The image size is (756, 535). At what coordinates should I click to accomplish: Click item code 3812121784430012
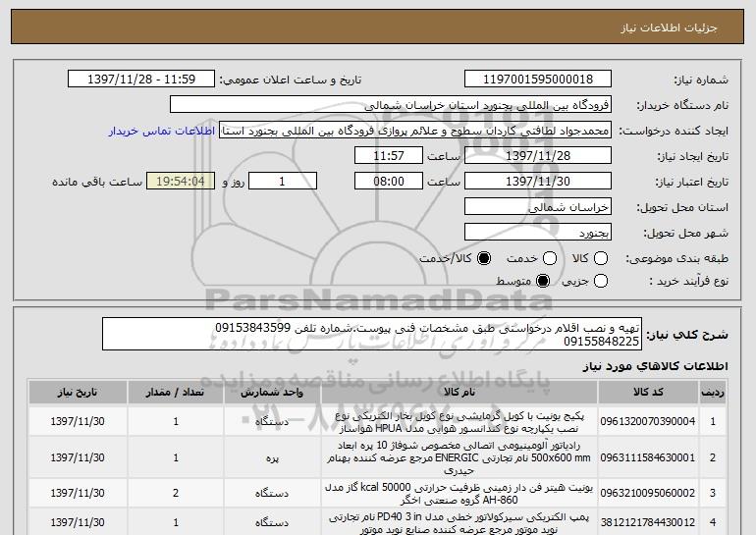click(x=648, y=522)
